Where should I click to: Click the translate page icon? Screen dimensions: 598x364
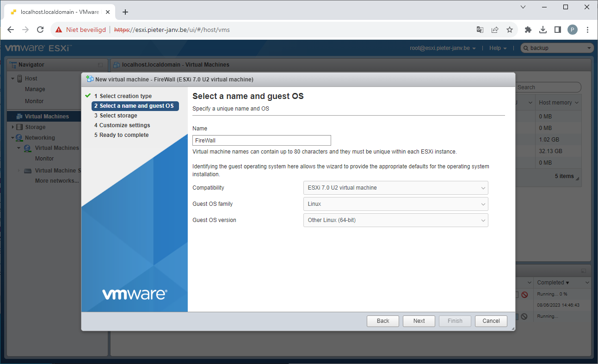[x=480, y=30]
